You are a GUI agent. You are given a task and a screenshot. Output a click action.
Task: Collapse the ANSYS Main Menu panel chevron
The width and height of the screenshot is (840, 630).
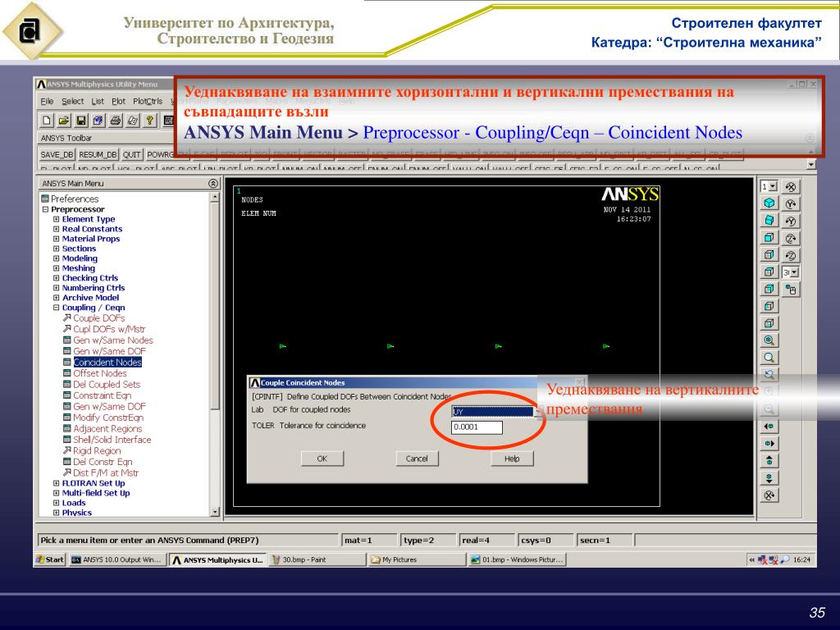tap(212, 183)
